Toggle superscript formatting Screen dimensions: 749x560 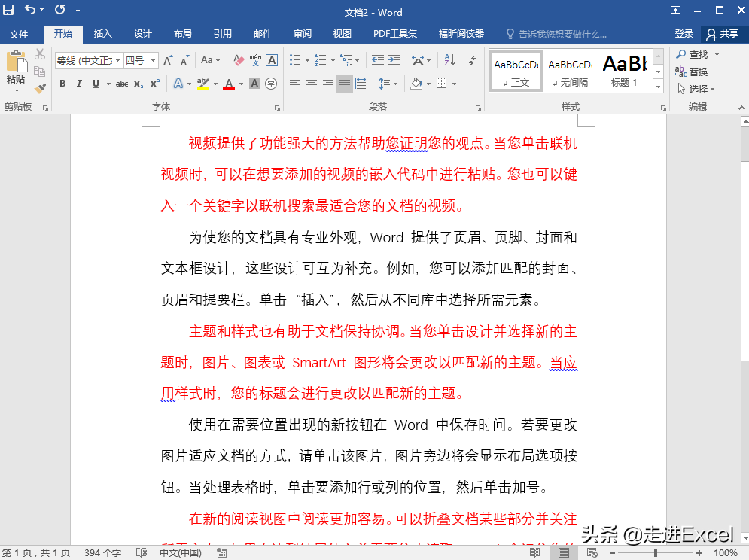[155, 84]
